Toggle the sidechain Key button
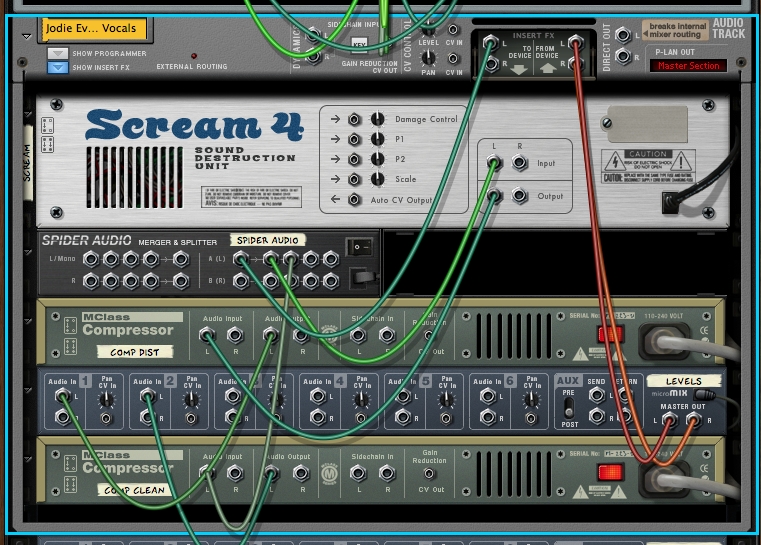 (x=359, y=45)
